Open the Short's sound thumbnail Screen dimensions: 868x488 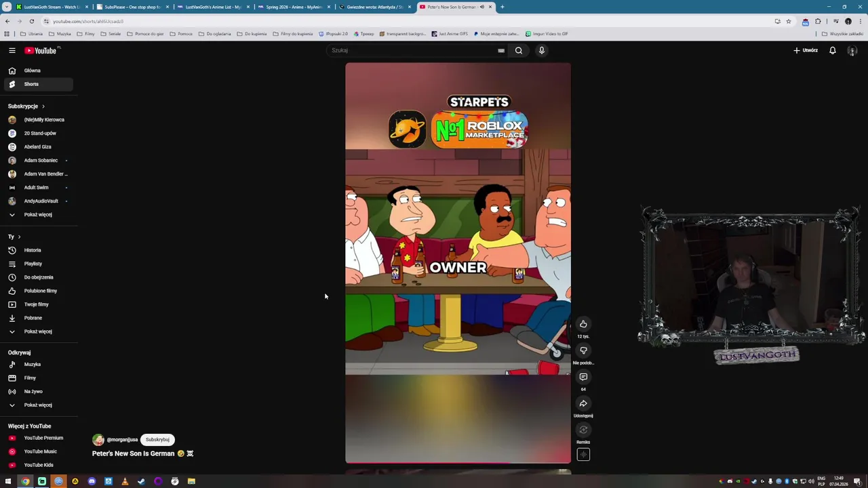583,455
